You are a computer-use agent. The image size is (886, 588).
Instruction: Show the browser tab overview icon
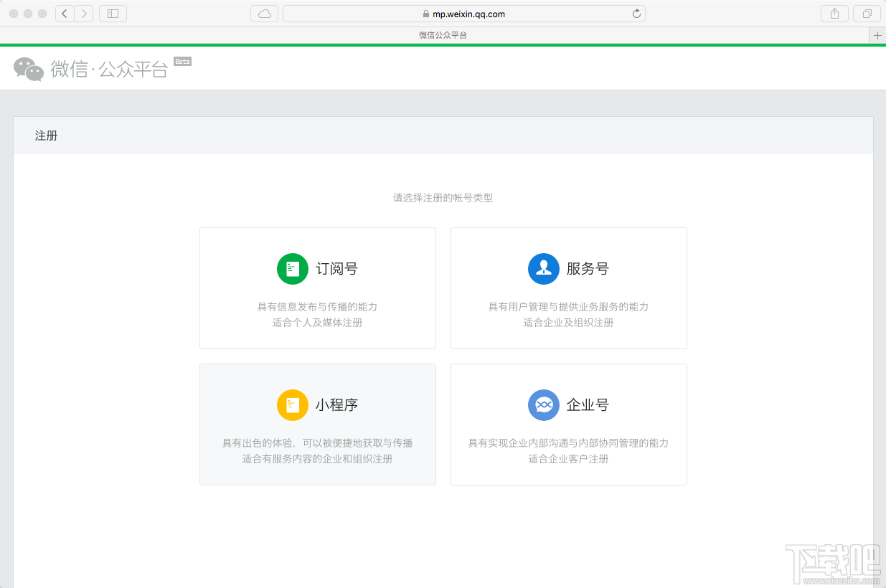coord(867,13)
